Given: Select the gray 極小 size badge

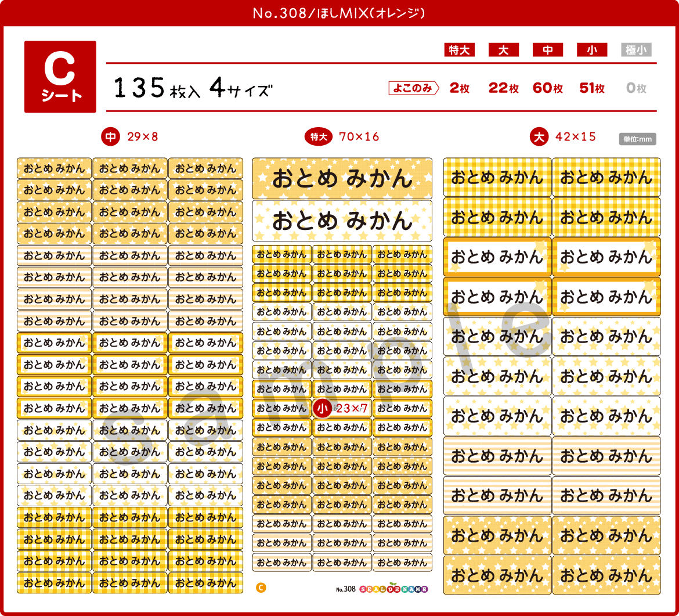Looking at the screenshot, I should [636, 50].
